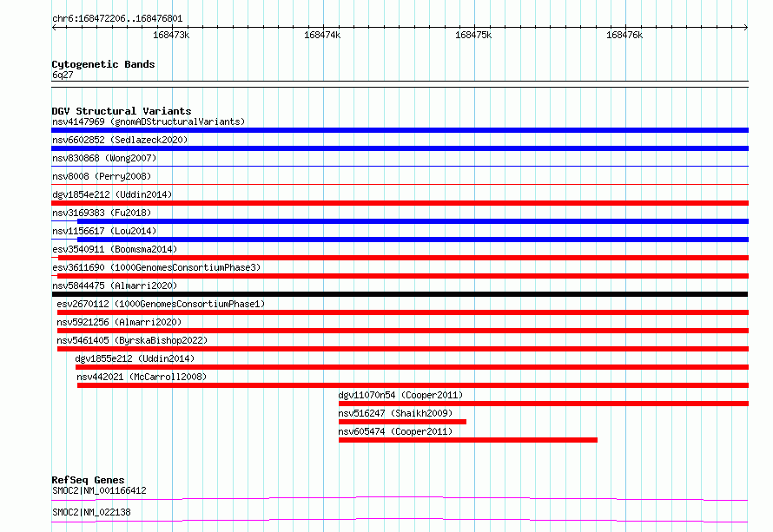Select the short red nsv516247 bar
Viewport: 773px width, 532px height.
point(402,422)
